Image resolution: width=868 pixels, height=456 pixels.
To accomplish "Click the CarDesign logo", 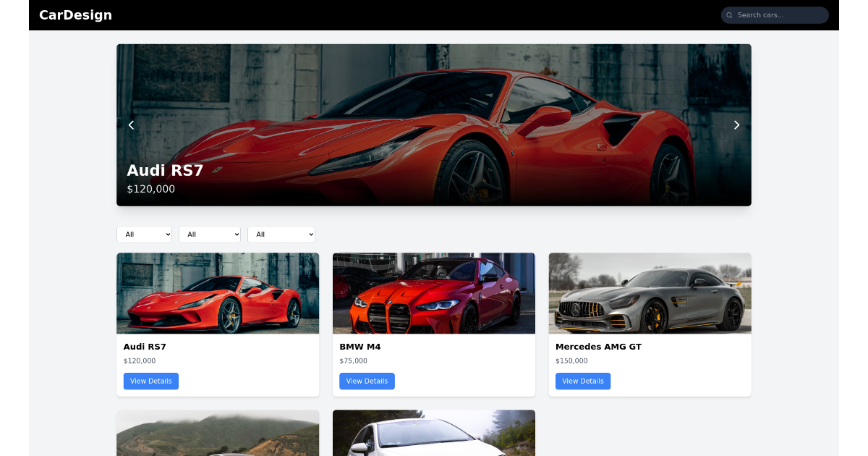I will pyautogui.click(x=75, y=14).
